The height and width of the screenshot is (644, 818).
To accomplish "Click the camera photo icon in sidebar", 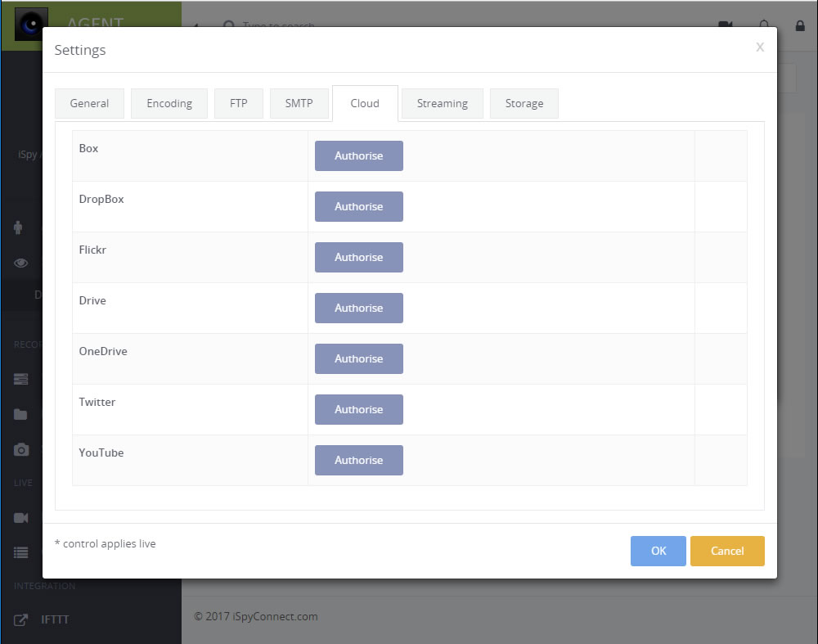I will click(x=21, y=449).
